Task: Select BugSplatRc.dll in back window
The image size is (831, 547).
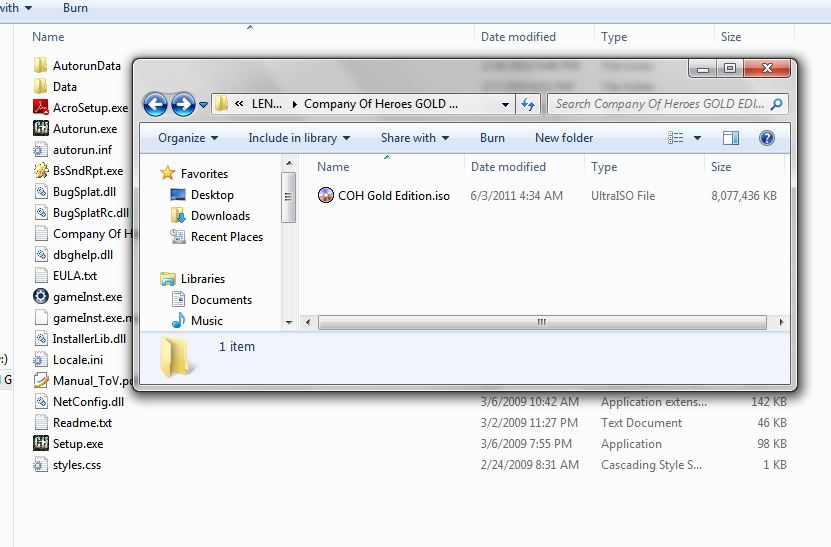Action: 81,213
